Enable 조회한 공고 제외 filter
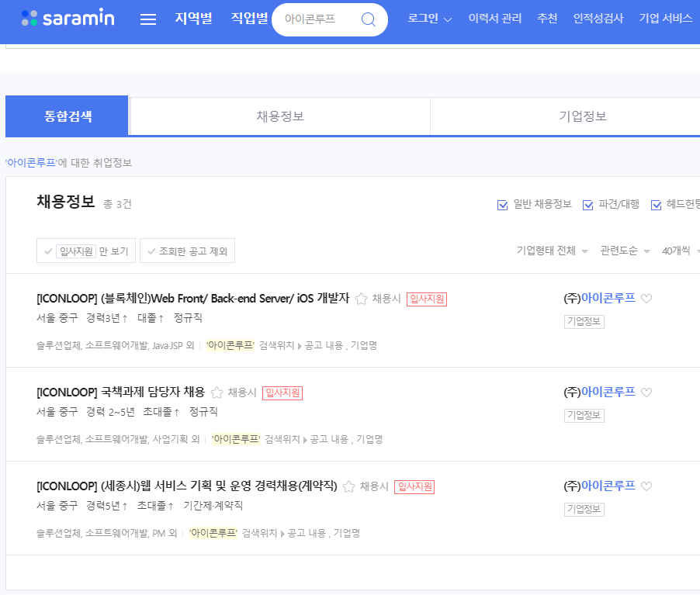Image resolution: width=700 pixels, height=595 pixels. (x=187, y=251)
